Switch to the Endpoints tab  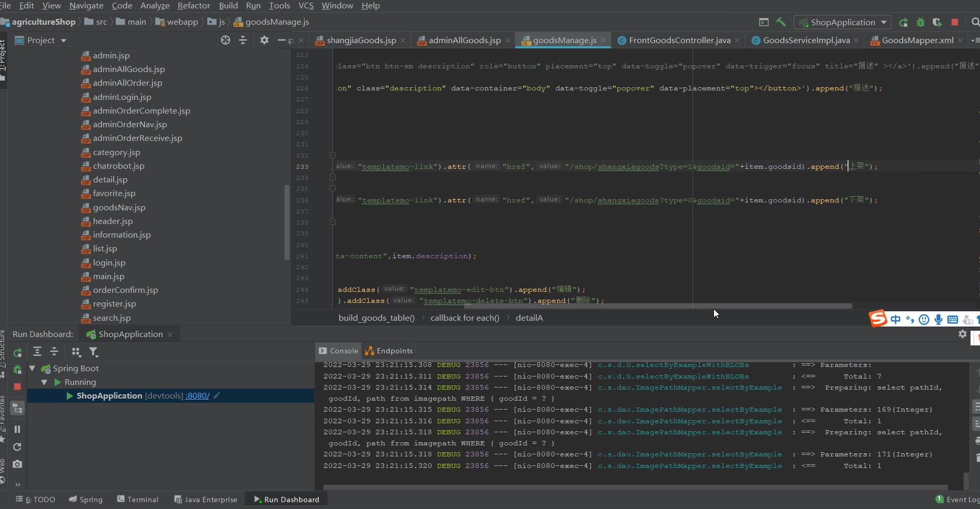389,351
